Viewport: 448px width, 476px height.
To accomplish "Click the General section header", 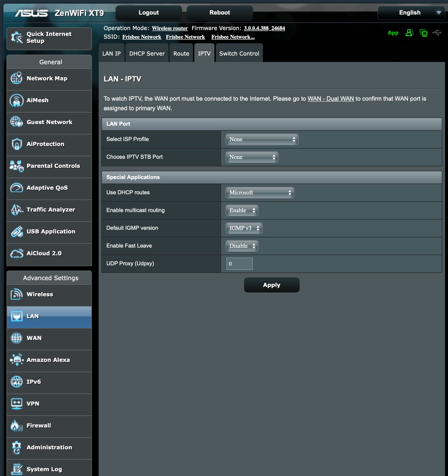I will coord(49,62).
